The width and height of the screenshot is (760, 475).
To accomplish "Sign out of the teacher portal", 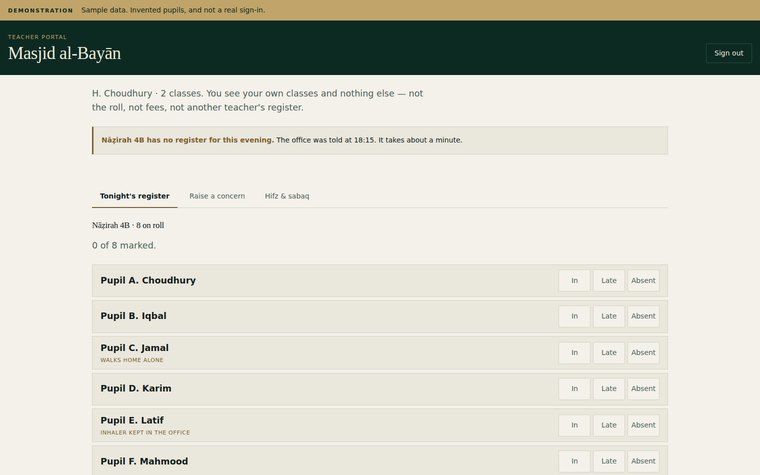I will click(x=728, y=53).
